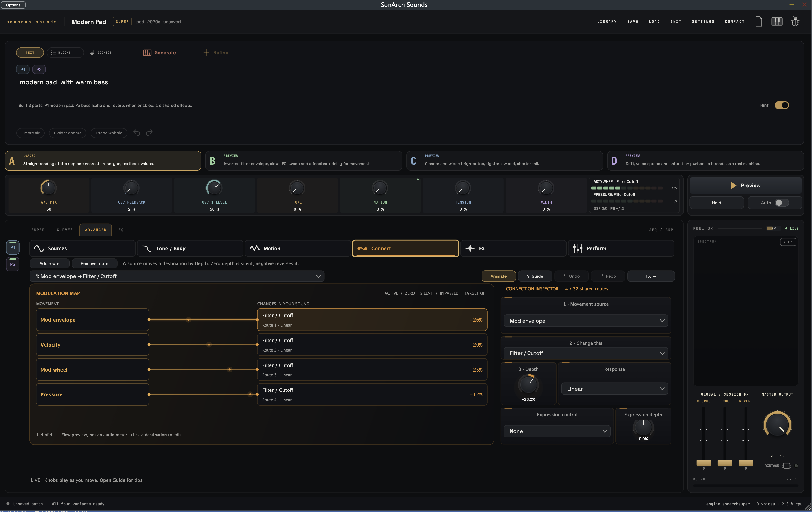Open Movement source Mod envelope dropdown
The image size is (812, 512).
point(586,321)
